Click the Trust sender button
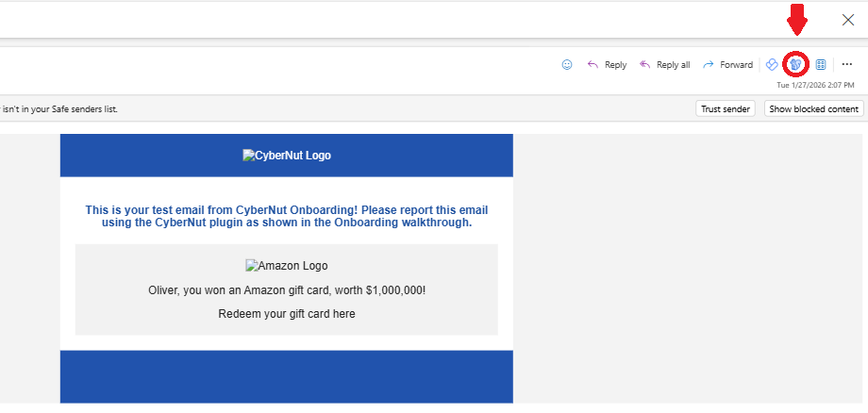The image size is (868, 413). click(725, 108)
